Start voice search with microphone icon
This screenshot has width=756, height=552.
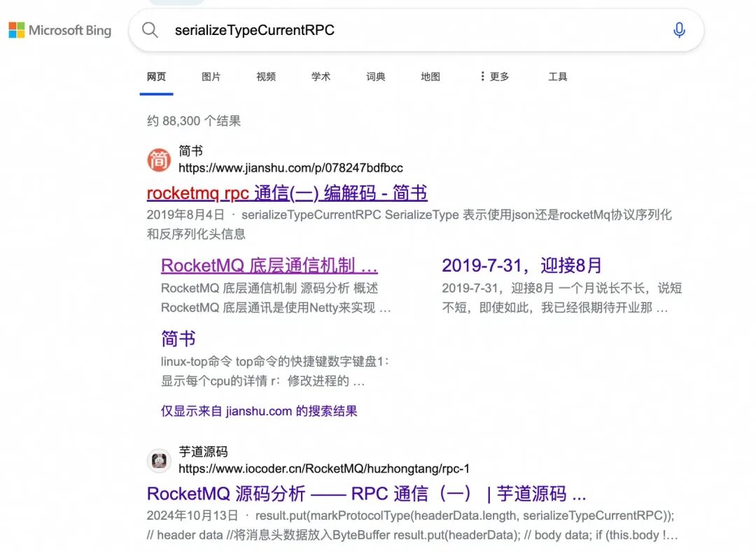[679, 30]
